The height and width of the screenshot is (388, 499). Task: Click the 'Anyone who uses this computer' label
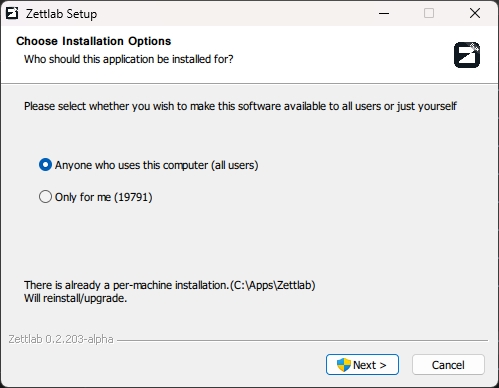(156, 165)
